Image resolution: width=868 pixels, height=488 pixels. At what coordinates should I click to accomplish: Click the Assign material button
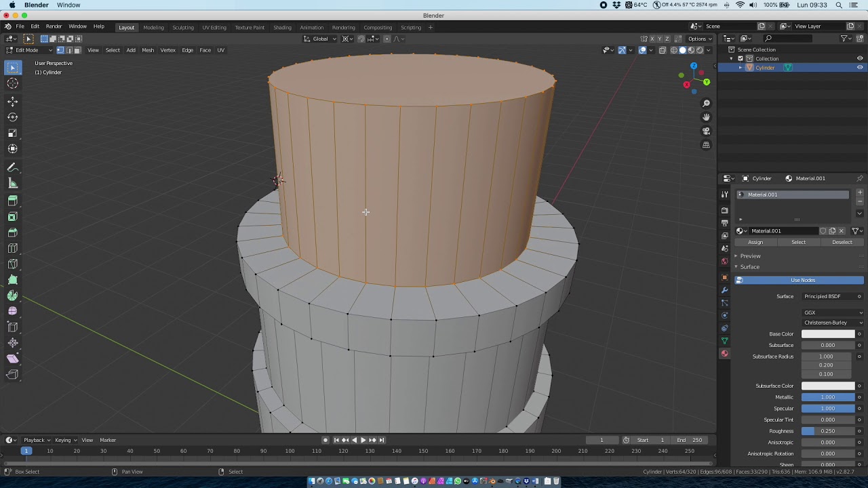tap(755, 242)
